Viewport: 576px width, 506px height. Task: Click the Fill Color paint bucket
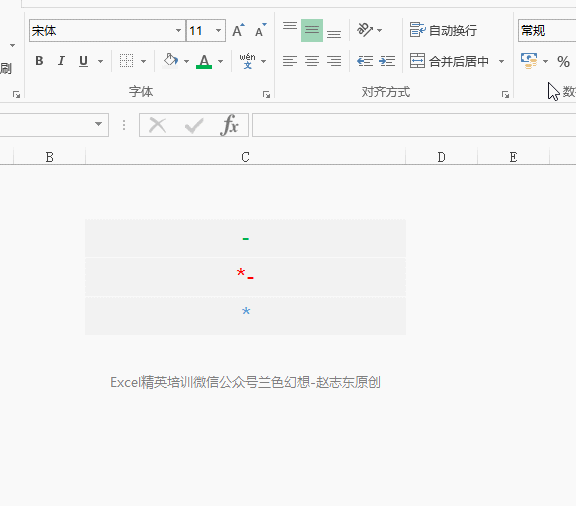coord(171,61)
